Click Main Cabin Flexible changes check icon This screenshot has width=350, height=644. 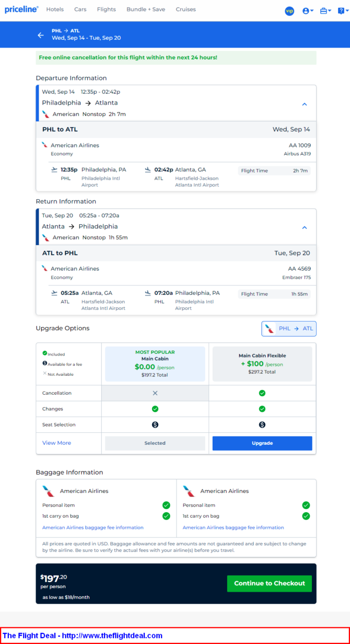[x=262, y=409]
